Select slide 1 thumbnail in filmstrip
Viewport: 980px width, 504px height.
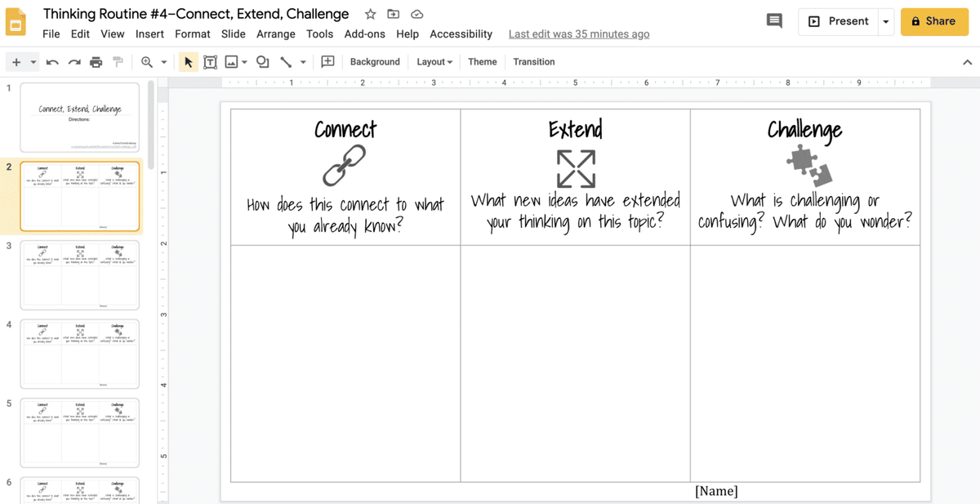click(80, 118)
